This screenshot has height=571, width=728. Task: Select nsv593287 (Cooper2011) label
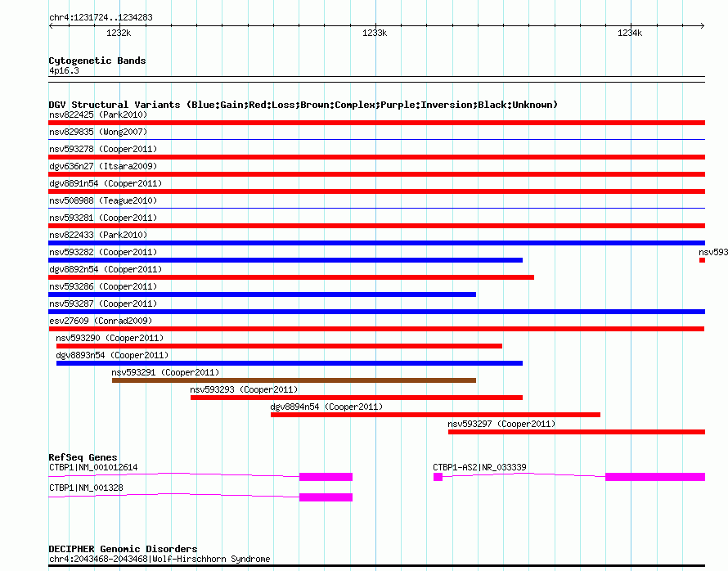click(103, 303)
